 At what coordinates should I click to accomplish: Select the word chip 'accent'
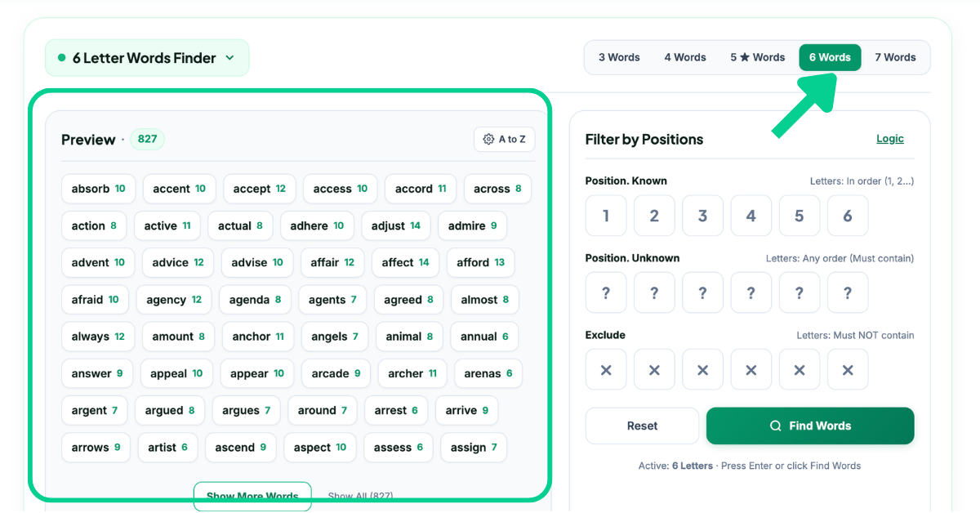click(x=180, y=189)
